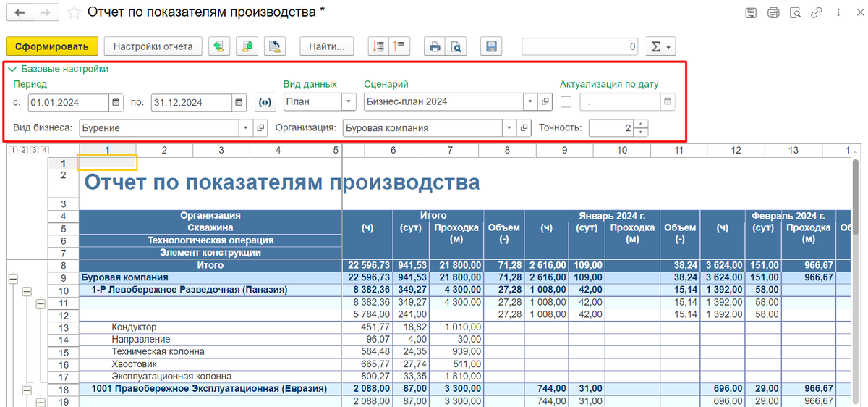Open calendar for Актуализация по дату field

point(668,102)
